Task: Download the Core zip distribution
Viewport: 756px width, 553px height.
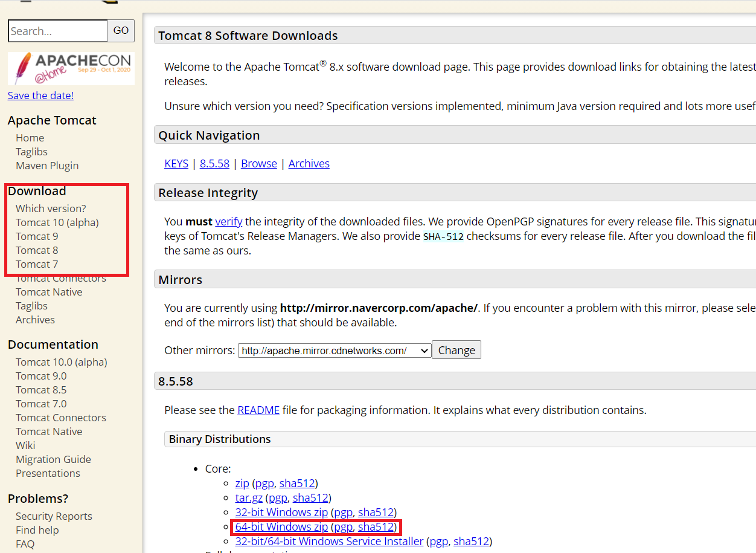Action: 242,483
